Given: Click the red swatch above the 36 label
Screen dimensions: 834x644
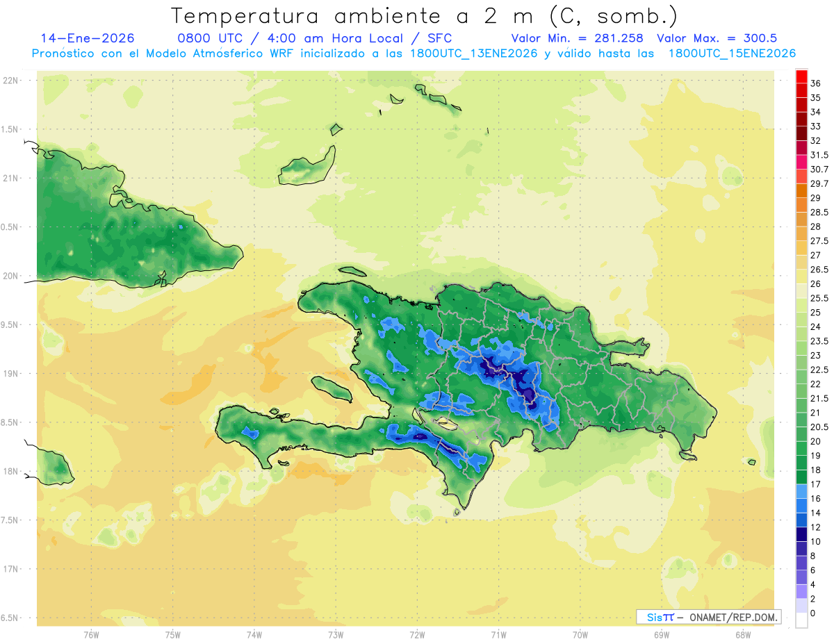Looking at the screenshot, I should point(801,76).
